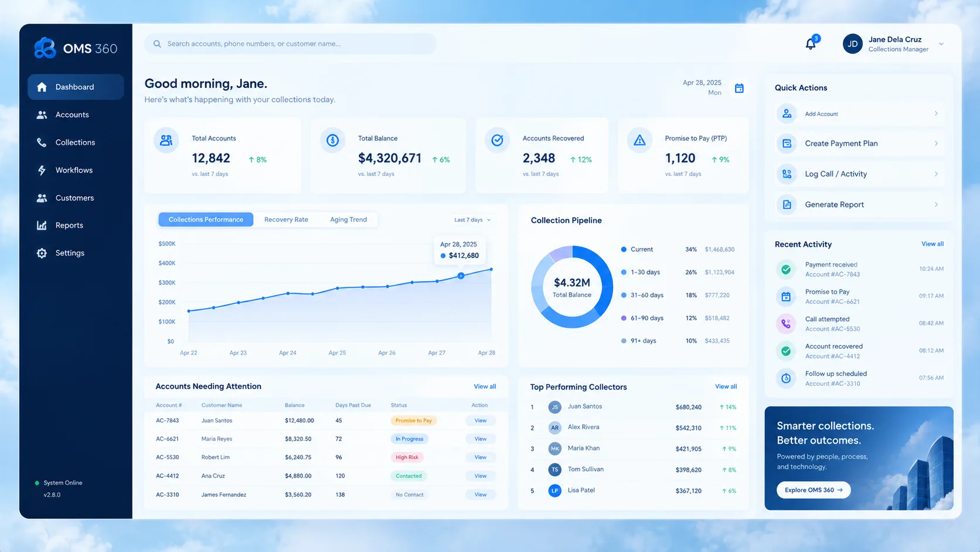Expand the Add Account chevron
This screenshot has height=552, width=980.
click(x=936, y=113)
